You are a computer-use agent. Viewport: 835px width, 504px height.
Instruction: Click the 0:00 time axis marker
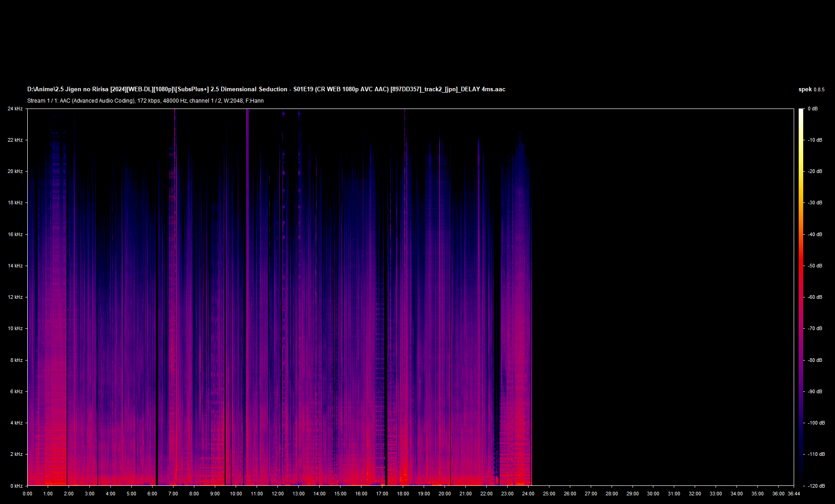(x=27, y=494)
